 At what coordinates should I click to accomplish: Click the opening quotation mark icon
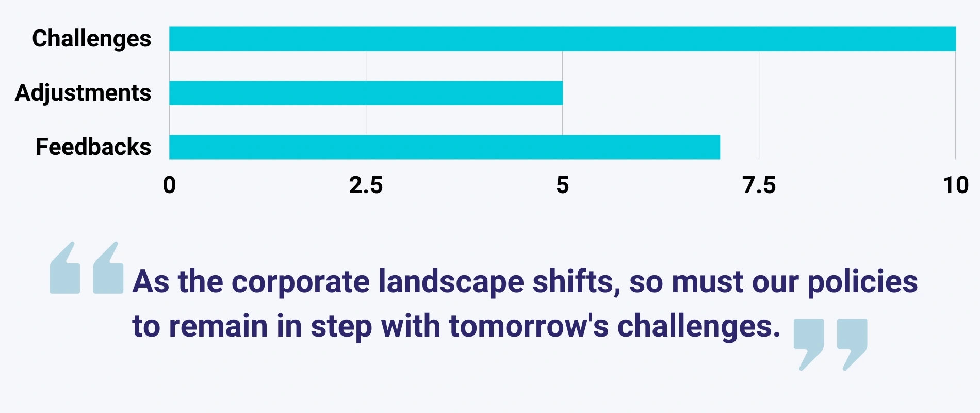pos(86,268)
